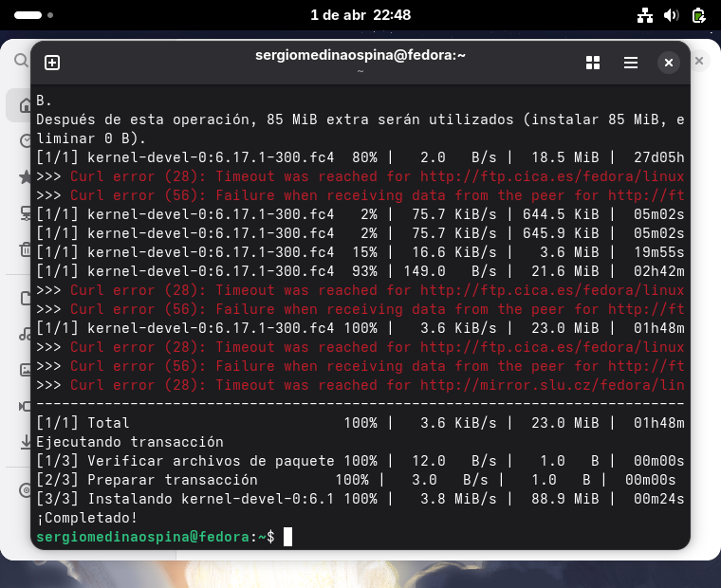Open the terminal hamburger menu

[x=630, y=63]
